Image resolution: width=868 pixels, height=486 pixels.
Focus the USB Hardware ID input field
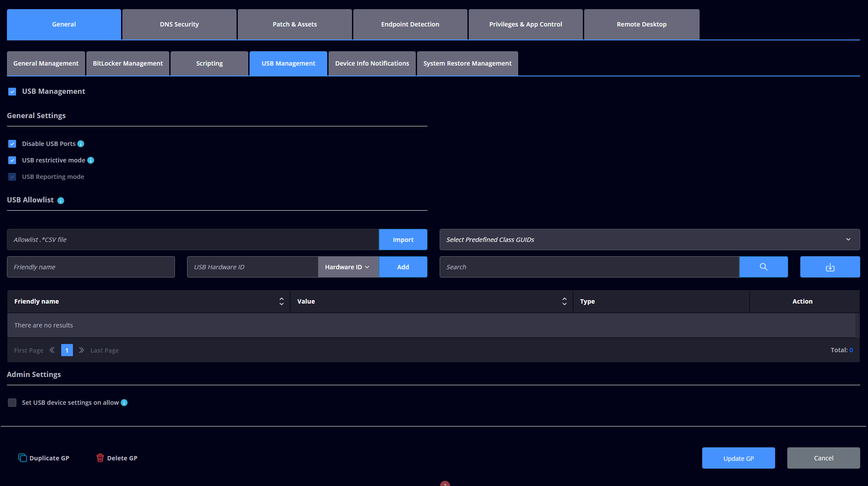click(x=253, y=267)
